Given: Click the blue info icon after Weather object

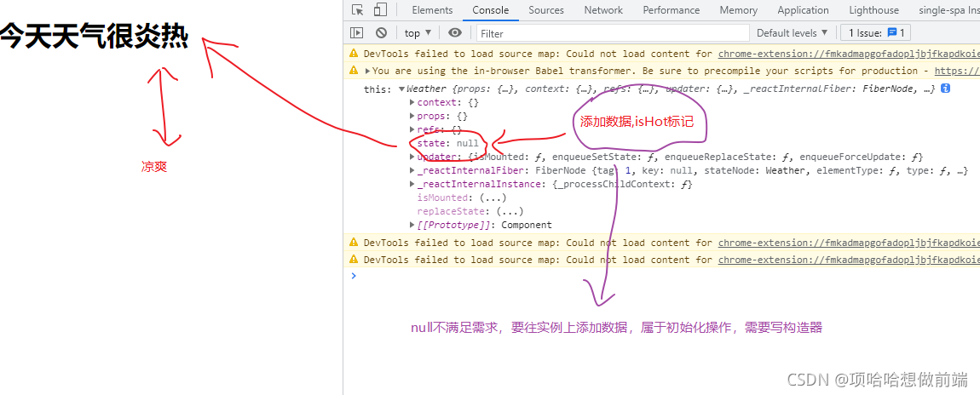Looking at the screenshot, I should [946, 89].
